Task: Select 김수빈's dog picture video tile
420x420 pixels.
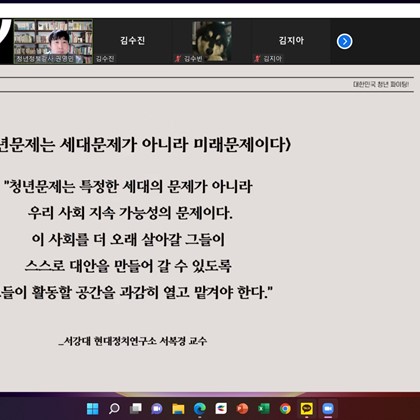Action: (x=212, y=42)
